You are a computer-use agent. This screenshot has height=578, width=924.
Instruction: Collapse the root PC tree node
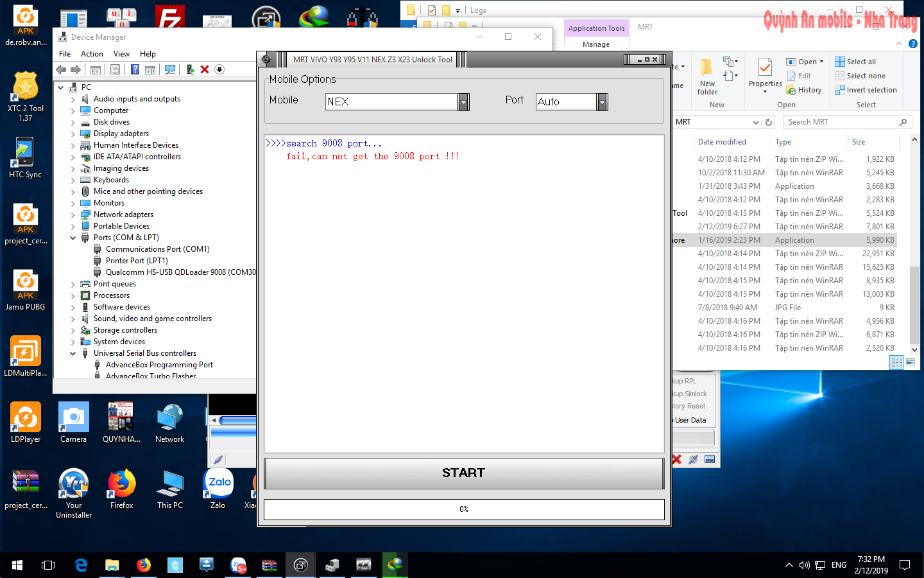click(61, 87)
